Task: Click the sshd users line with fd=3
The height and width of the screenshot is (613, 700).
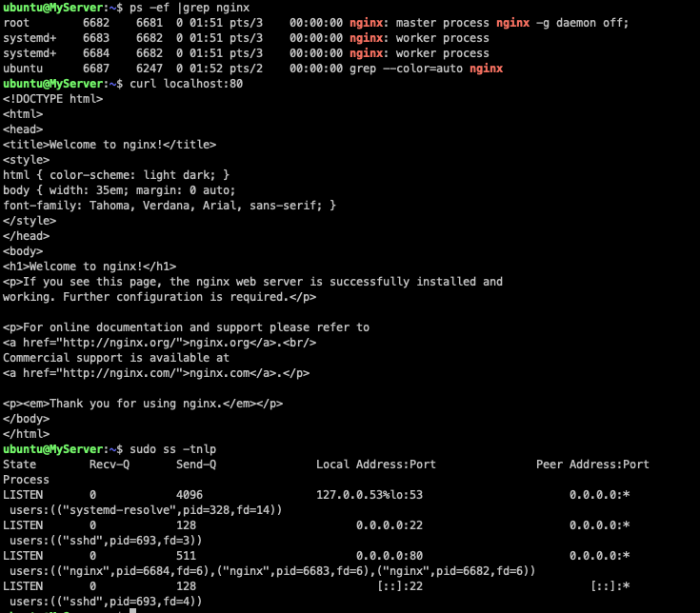Action: coord(106,541)
